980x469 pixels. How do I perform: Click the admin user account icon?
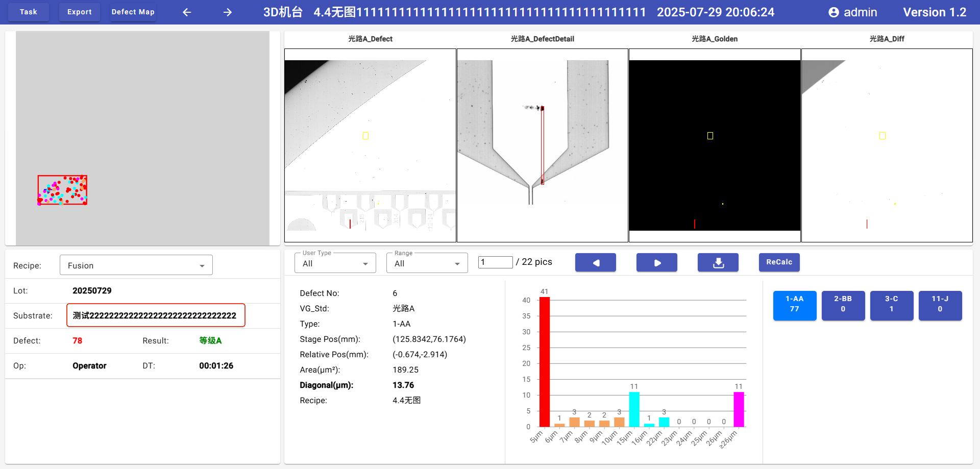coord(834,12)
